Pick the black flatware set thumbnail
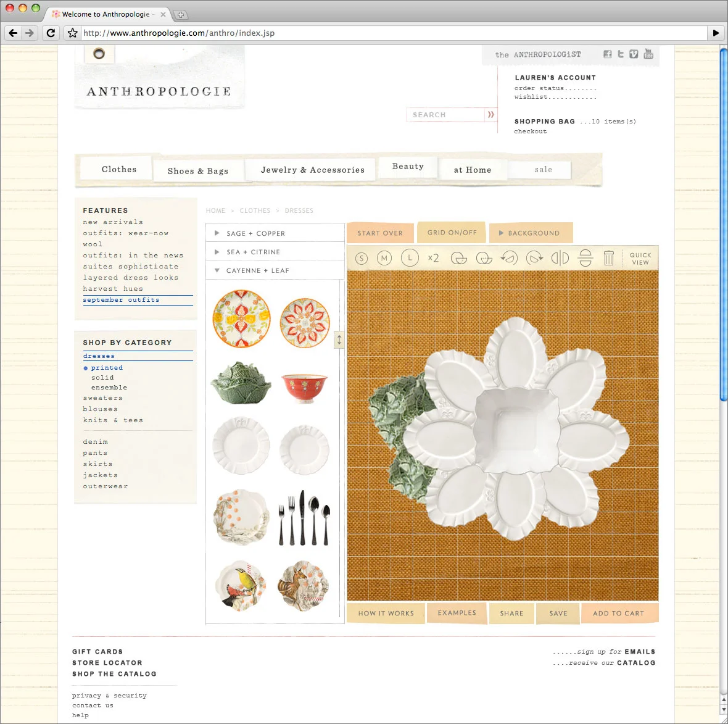This screenshot has height=724, width=728. tap(305, 518)
